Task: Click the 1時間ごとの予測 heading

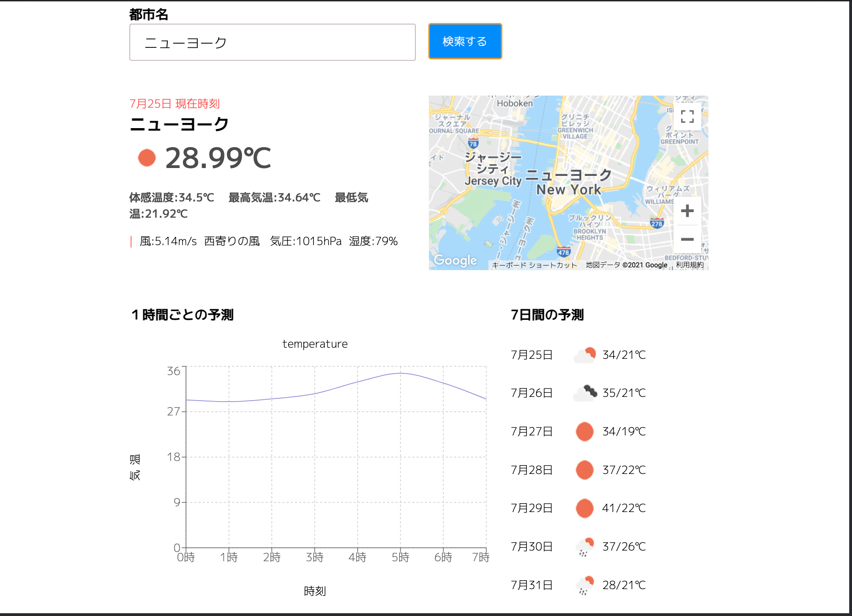Action: pyautogui.click(x=182, y=315)
